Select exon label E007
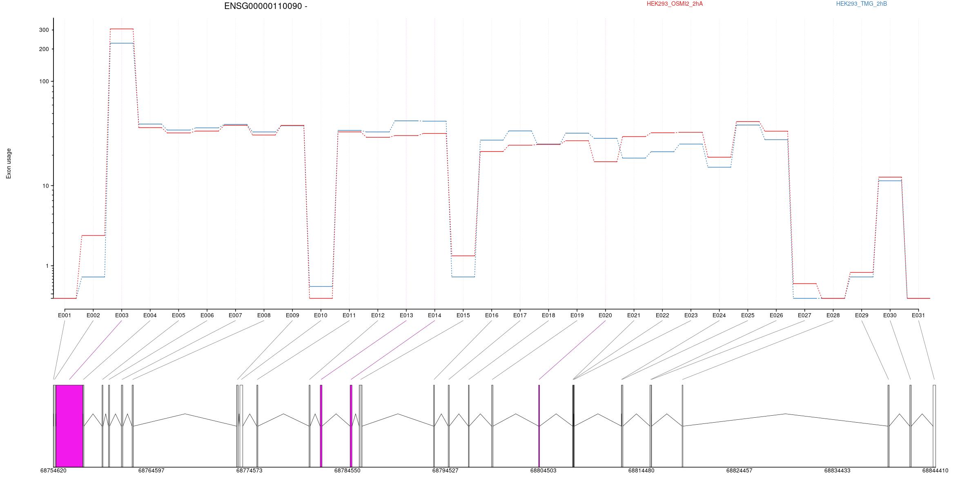This screenshot has width=980, height=490. [235, 315]
